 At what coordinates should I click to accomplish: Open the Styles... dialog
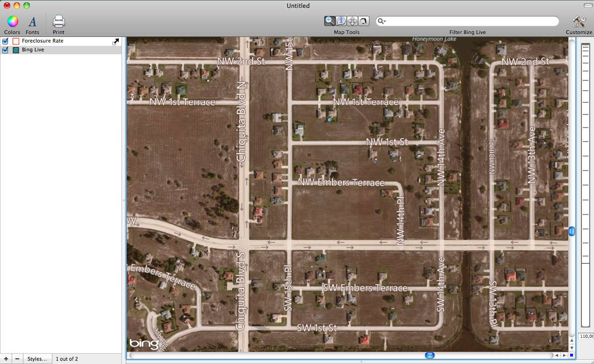point(37,359)
